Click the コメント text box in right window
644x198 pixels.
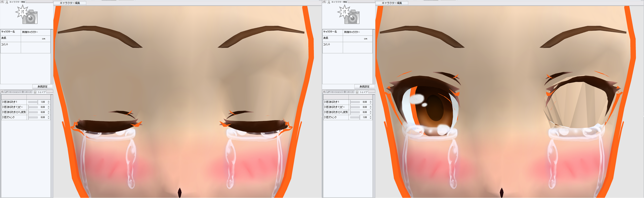[x=358, y=48]
